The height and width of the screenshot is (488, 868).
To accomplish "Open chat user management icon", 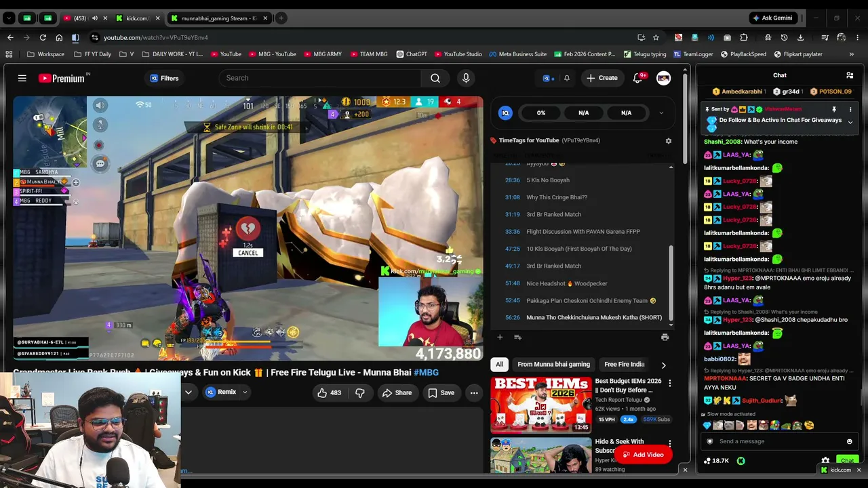I will pos(850,75).
